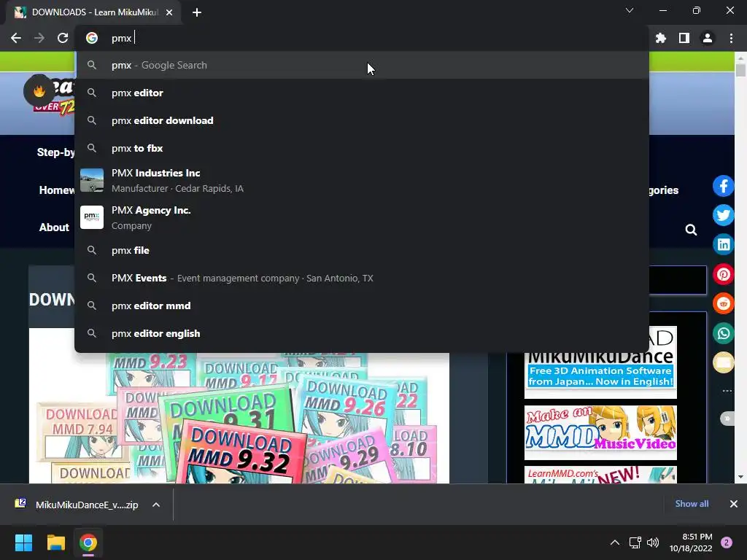
Task: Select the PMX Agency Inc. result
Action: [x=362, y=217]
